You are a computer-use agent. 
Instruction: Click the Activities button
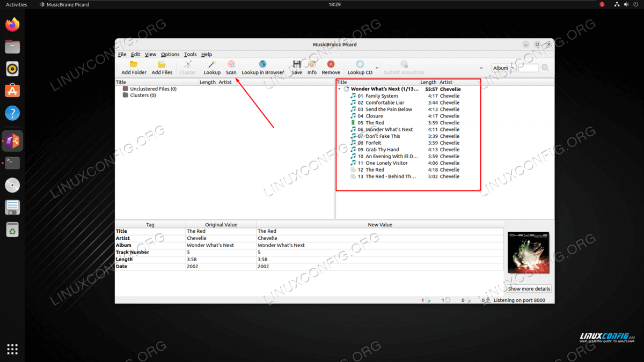pos(16,4)
